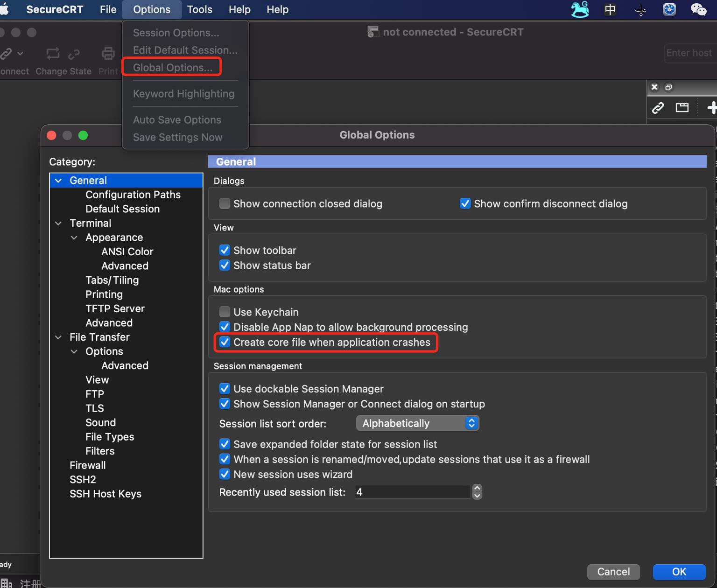Toggle Create core file when application crashes
The width and height of the screenshot is (717, 588).
225,342
